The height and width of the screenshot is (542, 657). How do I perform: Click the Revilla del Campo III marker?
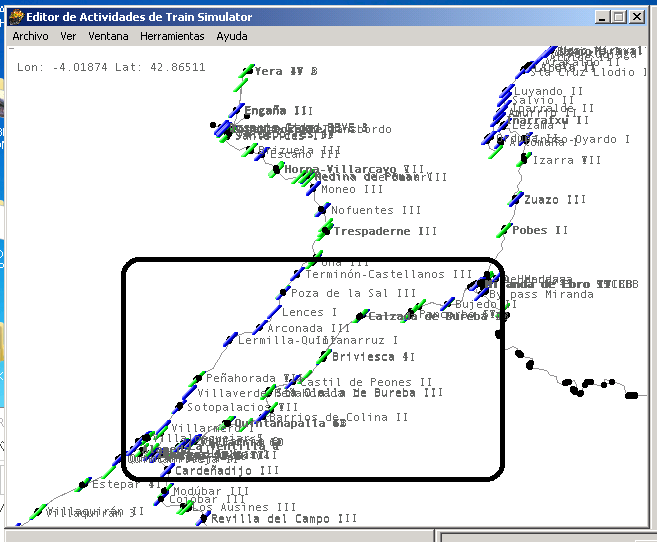point(203,519)
